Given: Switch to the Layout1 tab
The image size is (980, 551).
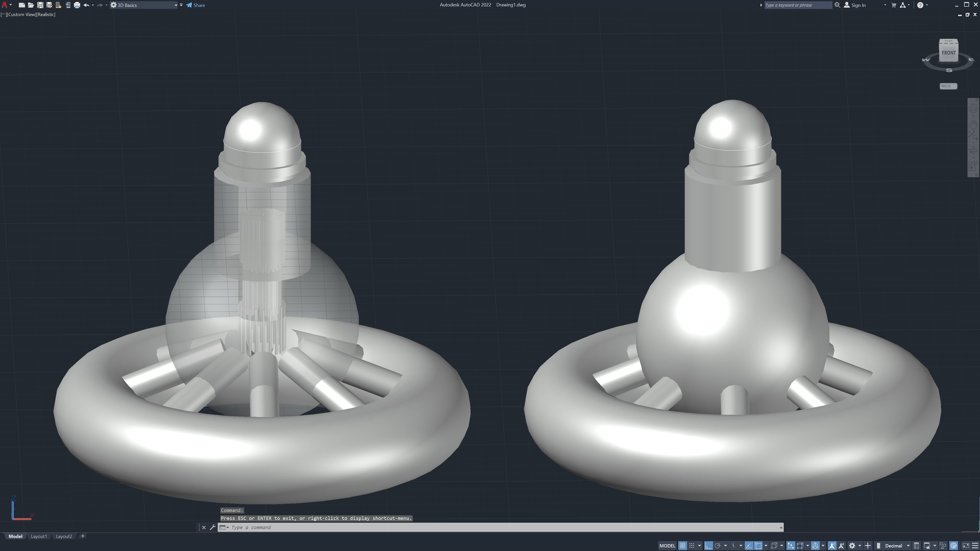Looking at the screenshot, I should [39, 536].
